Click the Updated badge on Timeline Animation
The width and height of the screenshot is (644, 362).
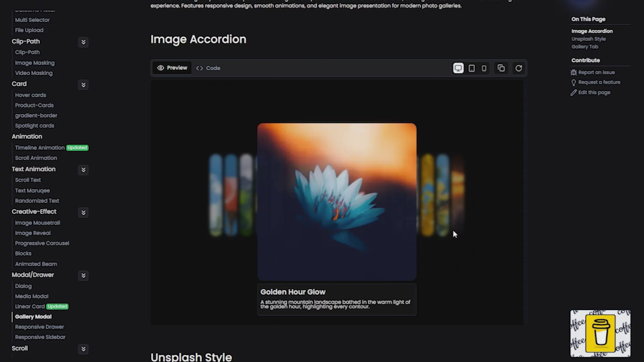pos(77,147)
